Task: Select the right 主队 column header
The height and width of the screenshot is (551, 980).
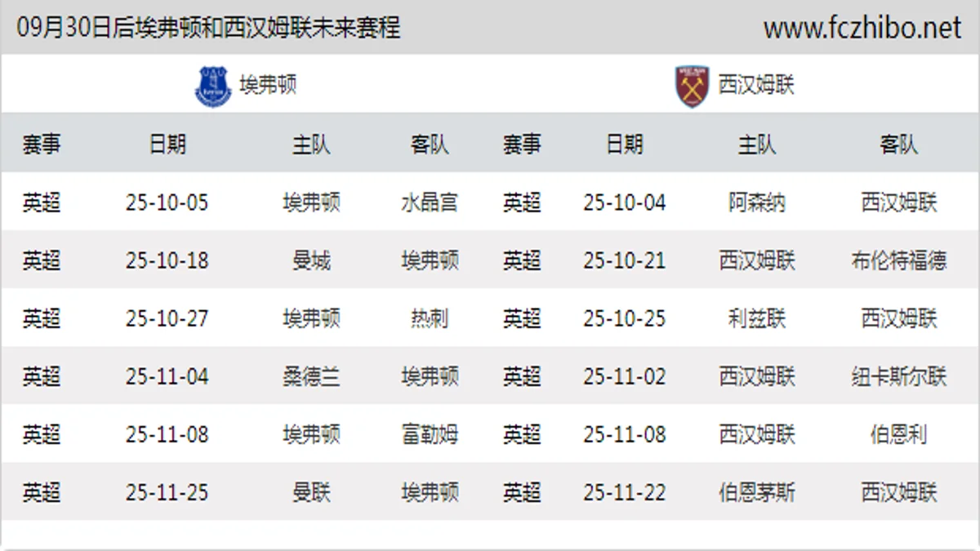Action: (x=756, y=144)
